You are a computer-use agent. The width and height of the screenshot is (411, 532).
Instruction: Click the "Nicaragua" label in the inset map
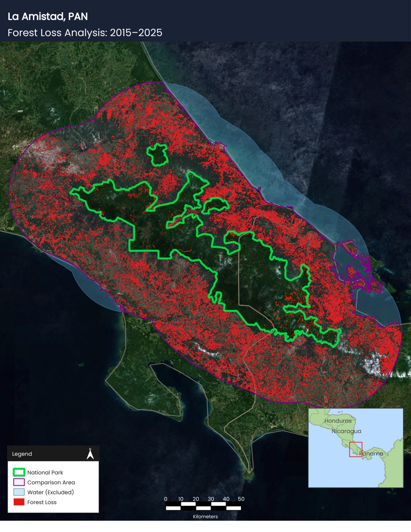point(347,431)
